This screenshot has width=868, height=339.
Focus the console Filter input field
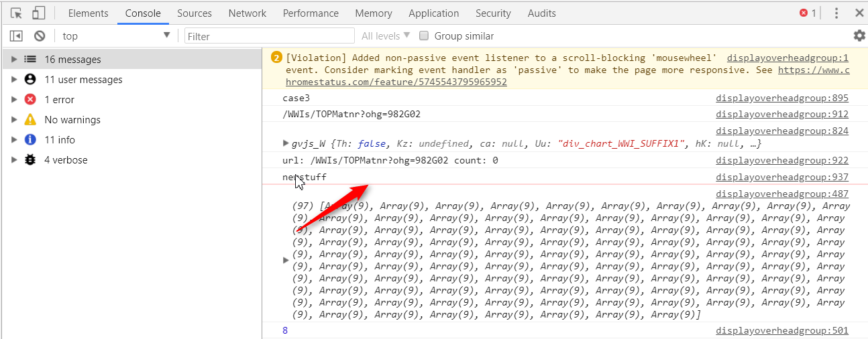coord(270,36)
